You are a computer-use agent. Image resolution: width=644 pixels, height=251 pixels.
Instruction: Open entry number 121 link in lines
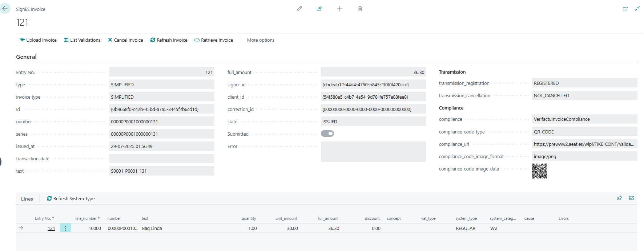pyautogui.click(x=51, y=229)
